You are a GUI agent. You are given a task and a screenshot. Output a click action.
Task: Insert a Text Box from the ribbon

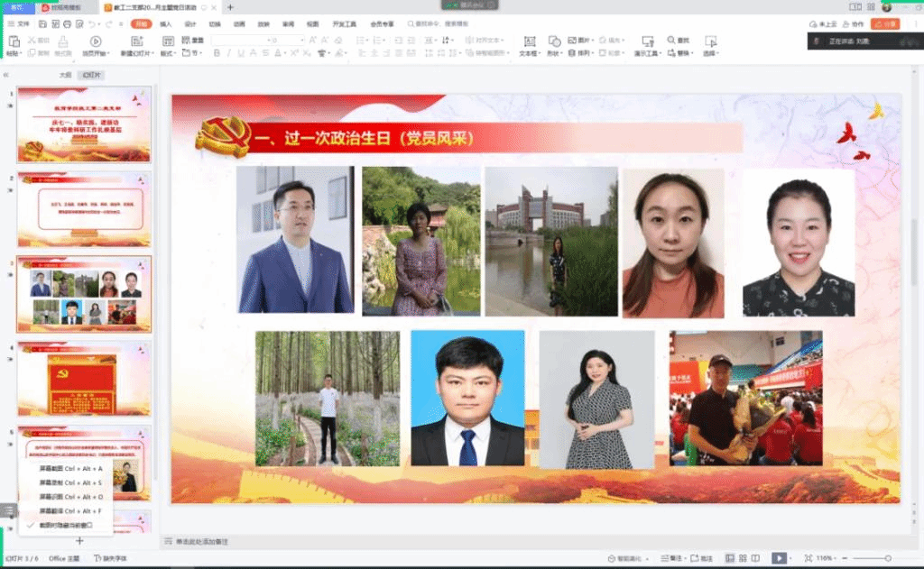529,41
